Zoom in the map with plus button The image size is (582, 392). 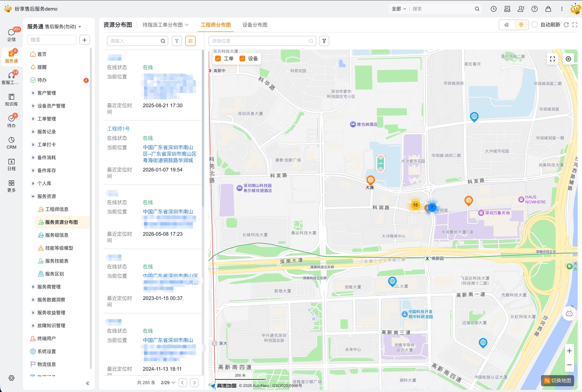point(569,351)
